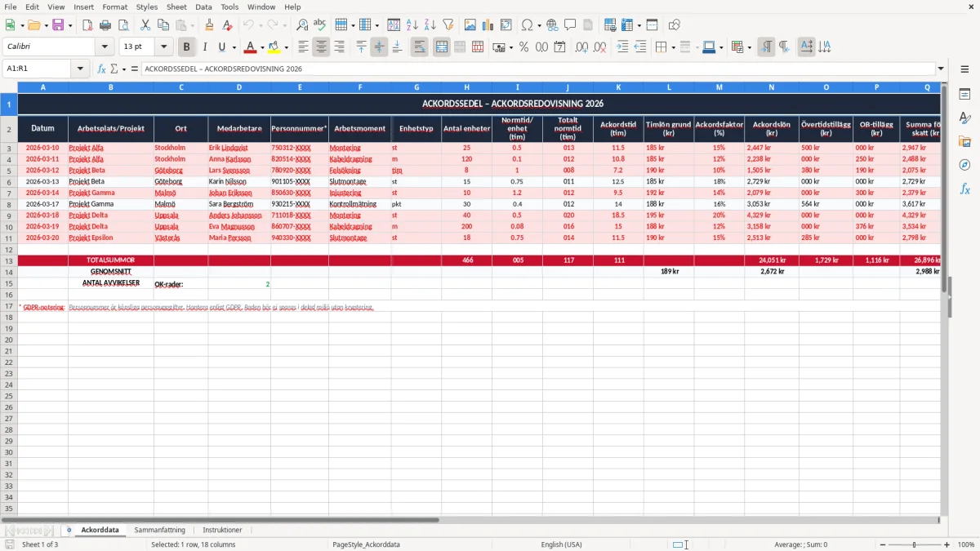Click the AutoFilter funnel icon

point(448,25)
